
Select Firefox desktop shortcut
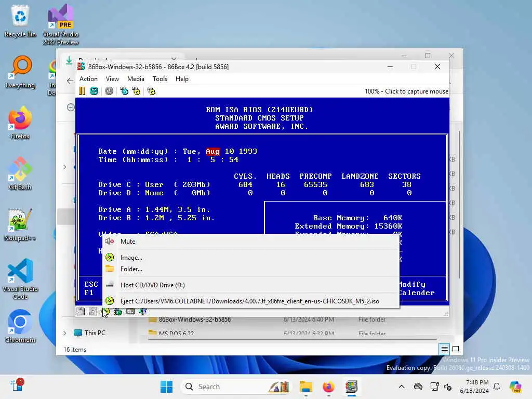[20, 123]
